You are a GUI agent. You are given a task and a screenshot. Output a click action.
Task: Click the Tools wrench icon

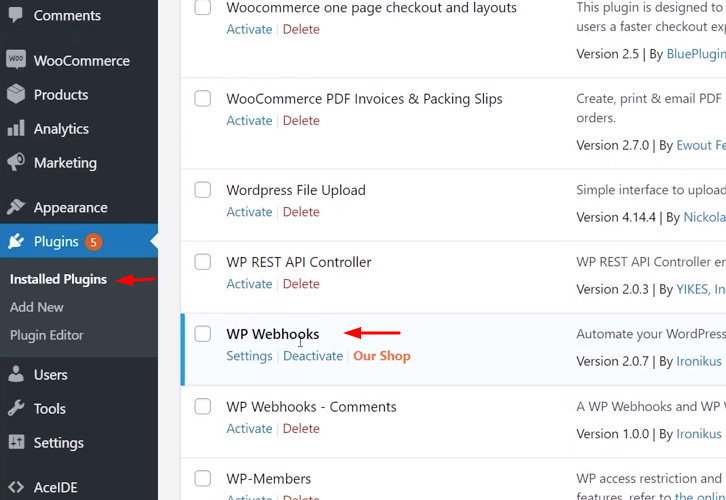pos(16,408)
